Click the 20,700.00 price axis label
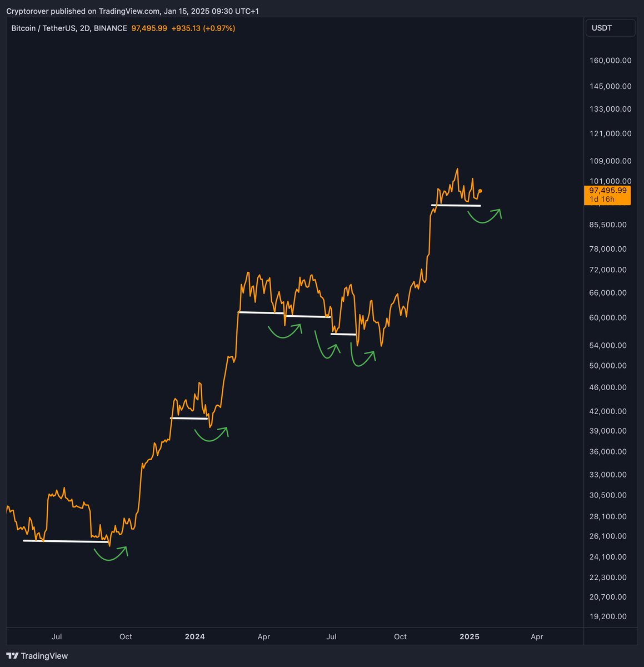The image size is (644, 667). [x=608, y=597]
